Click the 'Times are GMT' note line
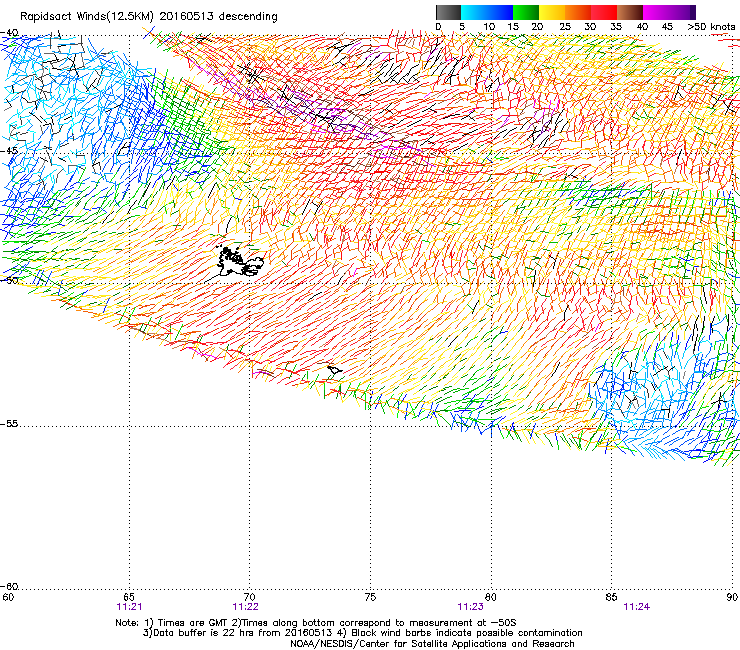 tap(316, 623)
